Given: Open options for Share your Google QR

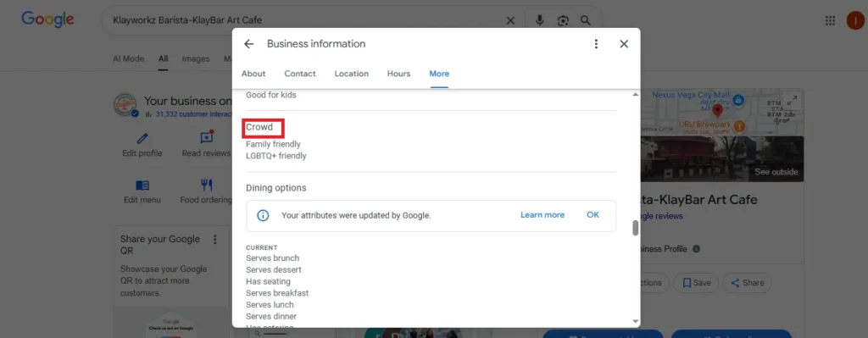Looking at the screenshot, I should pyautogui.click(x=215, y=240).
